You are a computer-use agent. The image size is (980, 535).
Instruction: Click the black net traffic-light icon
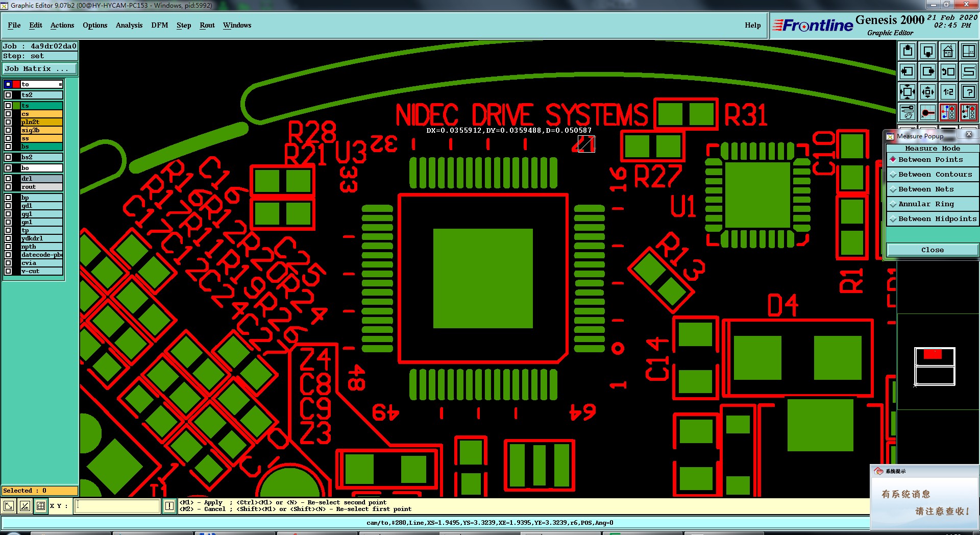(x=969, y=112)
